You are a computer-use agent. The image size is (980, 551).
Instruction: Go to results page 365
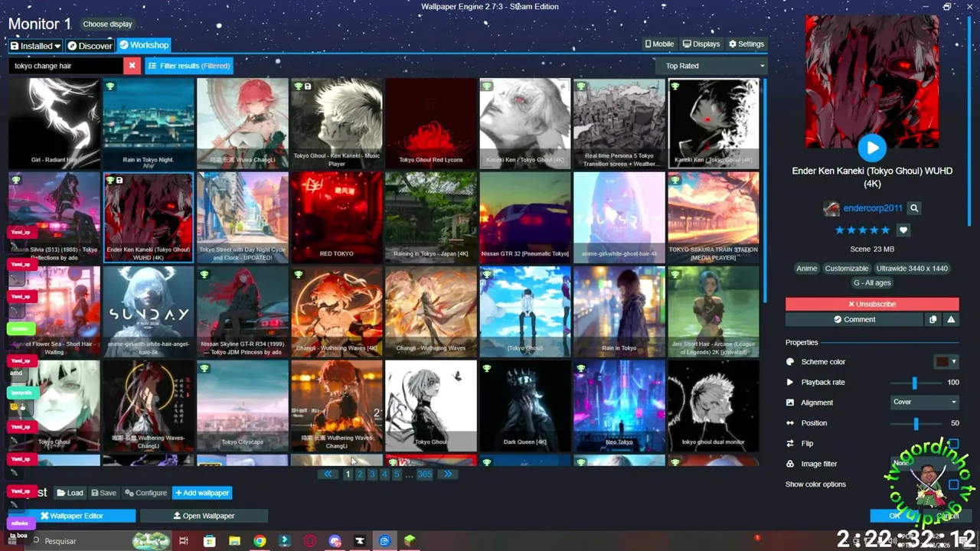pyautogui.click(x=424, y=474)
